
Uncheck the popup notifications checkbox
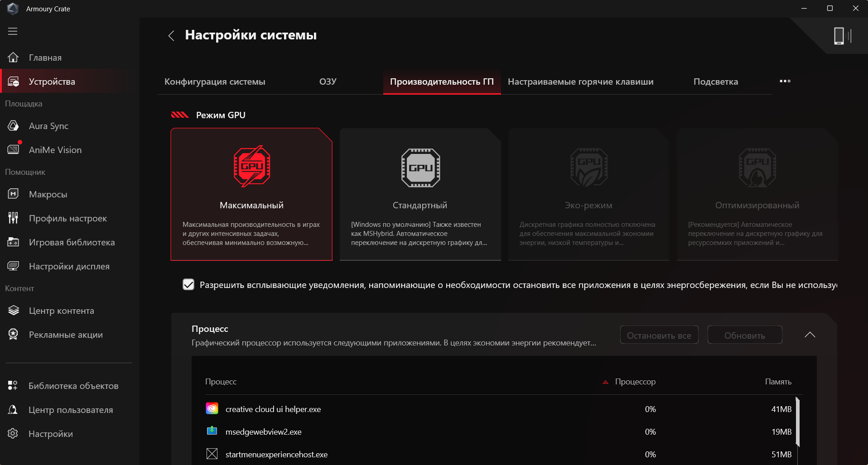[188, 285]
